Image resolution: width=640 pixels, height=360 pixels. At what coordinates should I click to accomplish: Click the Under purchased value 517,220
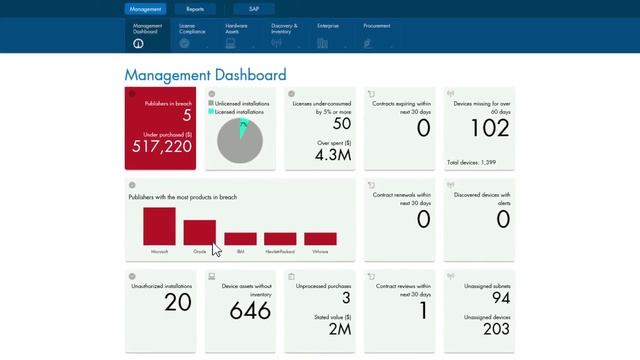coord(162,147)
